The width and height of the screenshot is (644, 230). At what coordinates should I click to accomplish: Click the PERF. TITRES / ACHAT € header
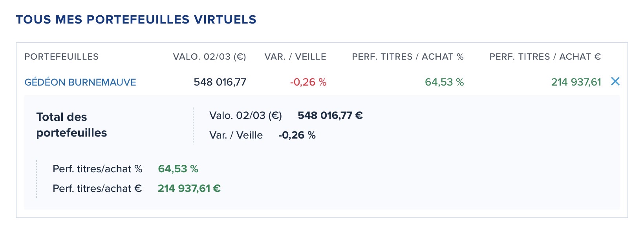pos(545,57)
